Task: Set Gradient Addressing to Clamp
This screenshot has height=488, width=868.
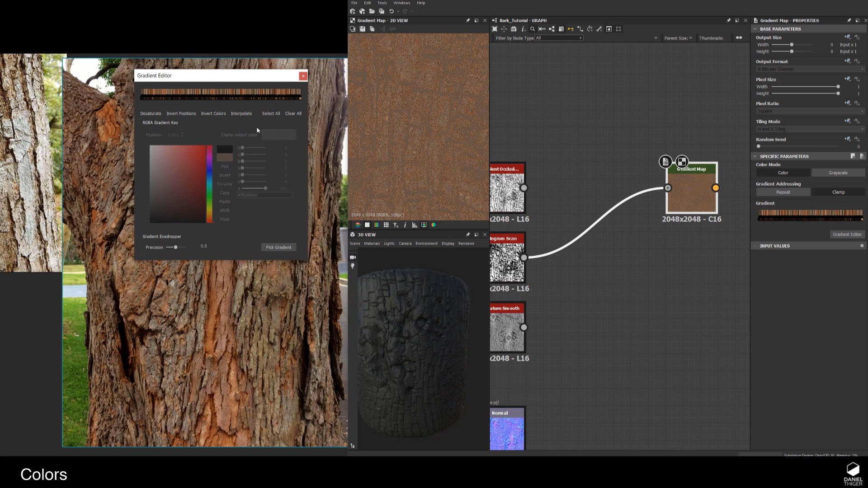Action: (838, 192)
